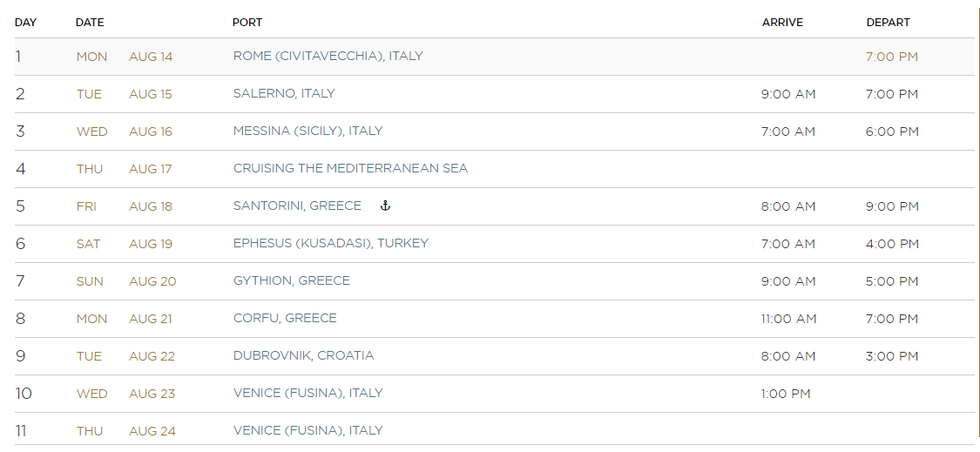Select Ephesus (Kusadasi), Turkey port
This screenshot has width=980, height=452.
pos(331,243)
